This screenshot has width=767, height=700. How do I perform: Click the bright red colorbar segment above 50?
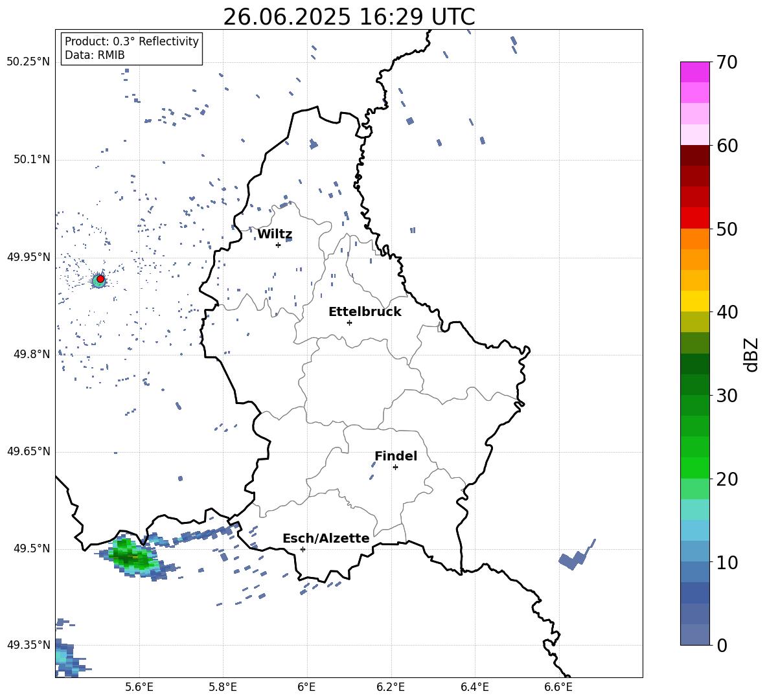(x=695, y=218)
